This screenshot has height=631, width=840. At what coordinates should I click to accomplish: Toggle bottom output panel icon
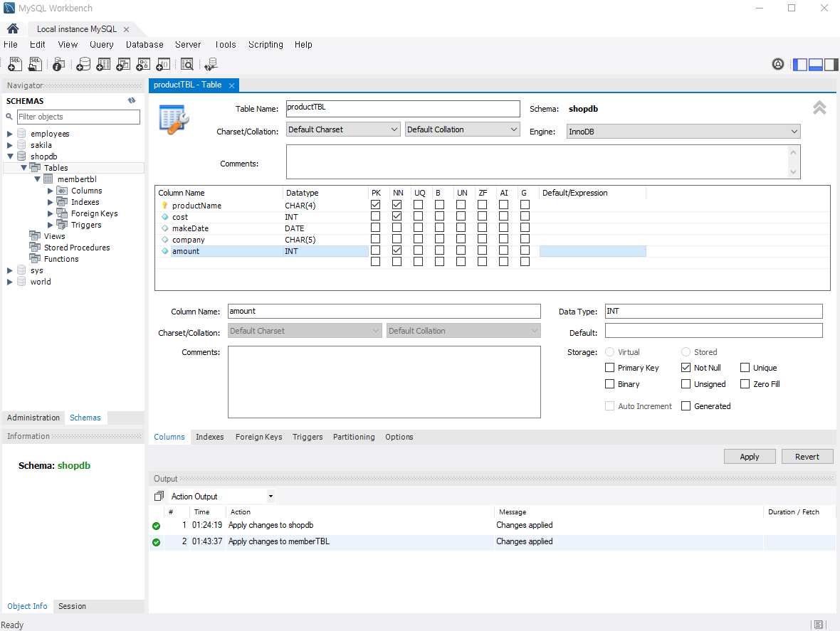[x=815, y=65]
